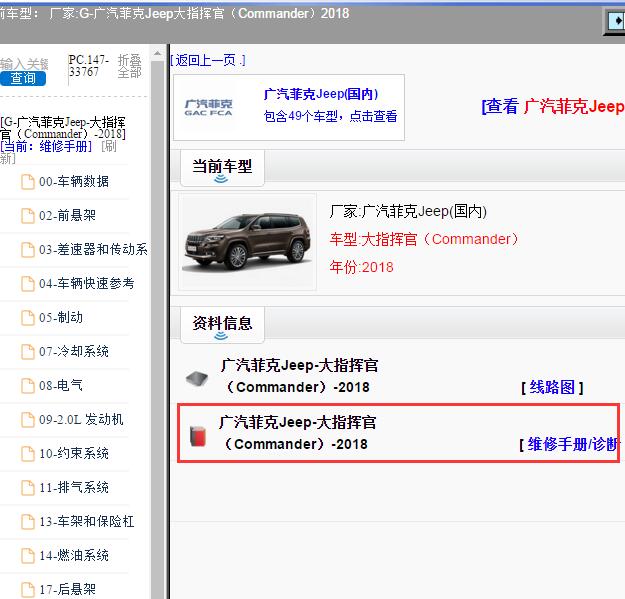Viewport: 625px width, 599px height.
Task: Open the 查看 广汽菲克Jeep link on right
Action: pyautogui.click(x=553, y=106)
